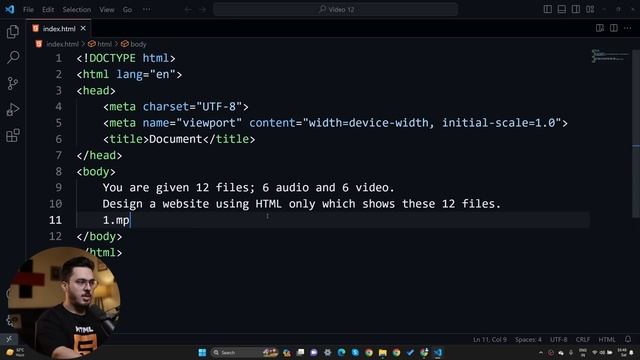
Task: Open the Windows Start menu
Action: (x=202, y=353)
